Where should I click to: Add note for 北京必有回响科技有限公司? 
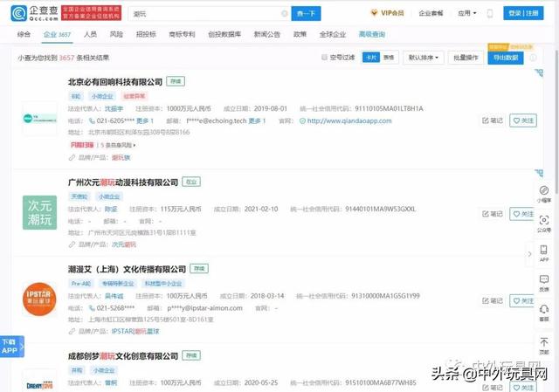point(493,120)
